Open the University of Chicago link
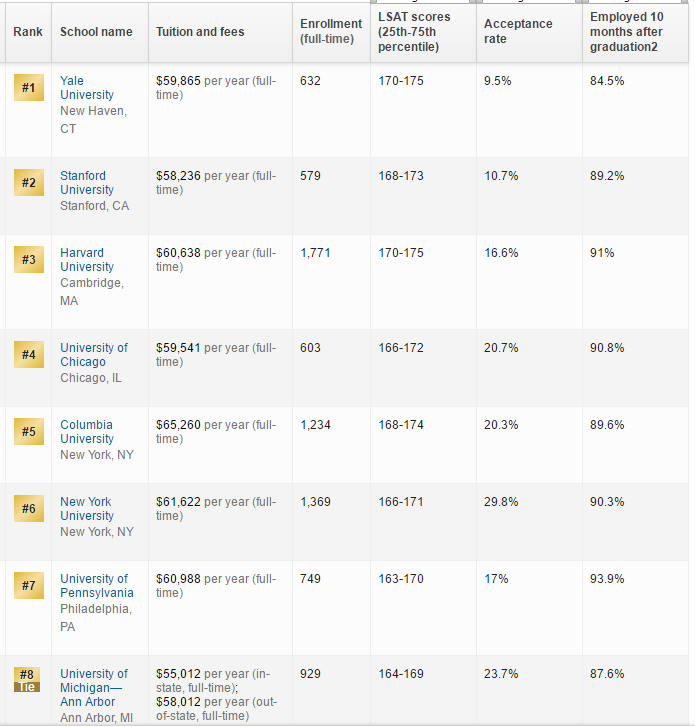The width and height of the screenshot is (695, 727). (93, 355)
